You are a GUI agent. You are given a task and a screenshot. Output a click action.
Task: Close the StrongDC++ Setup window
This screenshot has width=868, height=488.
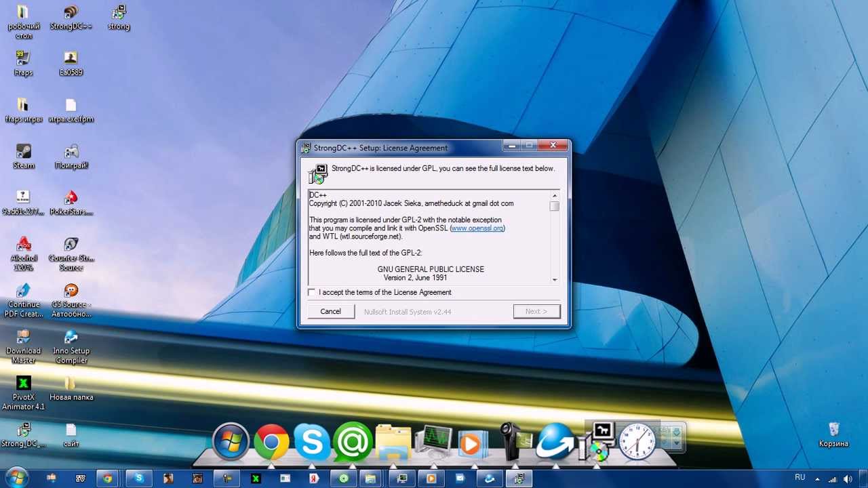[553, 146]
